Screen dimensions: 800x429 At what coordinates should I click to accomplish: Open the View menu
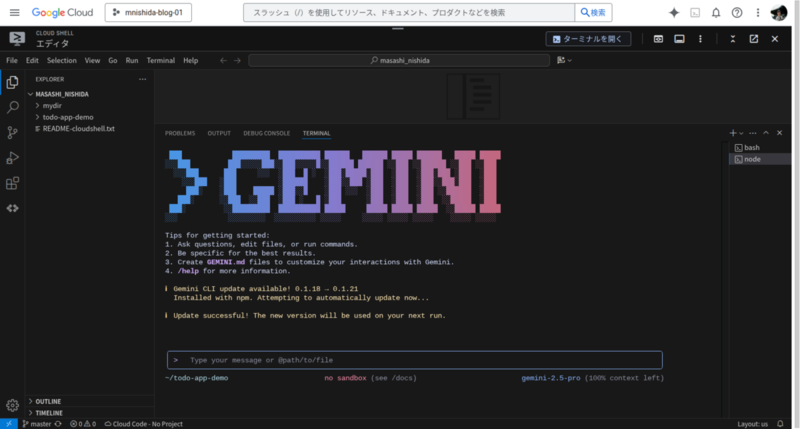(92, 60)
